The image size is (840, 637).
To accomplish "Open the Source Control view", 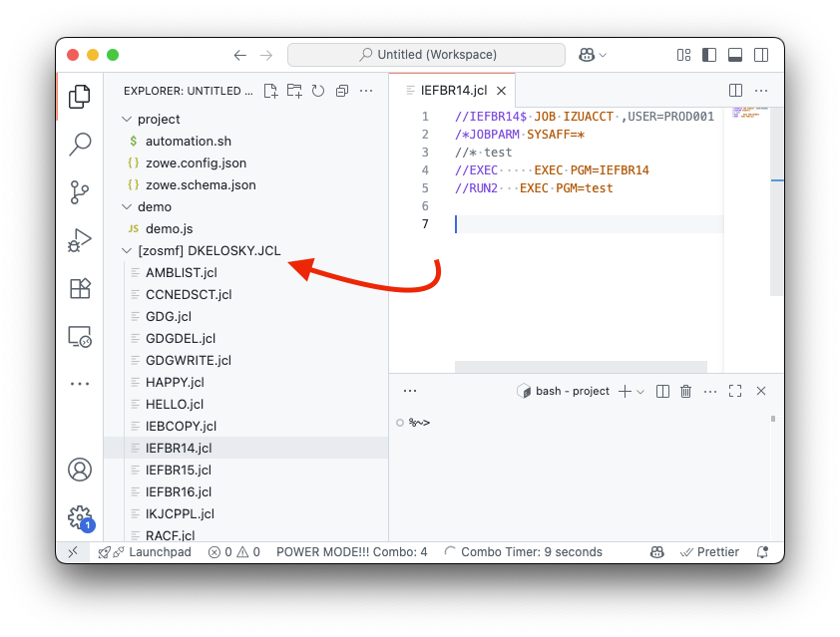I will pyautogui.click(x=80, y=191).
